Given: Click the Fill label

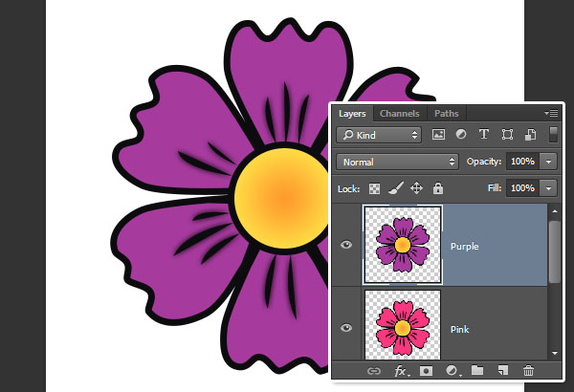Looking at the screenshot, I should (495, 188).
